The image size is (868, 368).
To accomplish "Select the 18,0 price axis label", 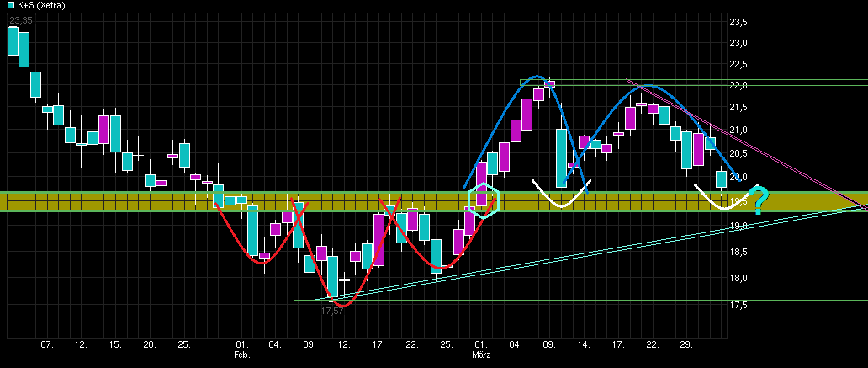I will (x=738, y=278).
